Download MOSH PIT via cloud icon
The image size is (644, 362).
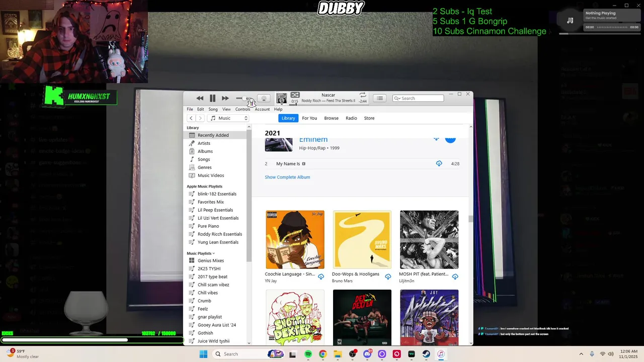point(455,277)
